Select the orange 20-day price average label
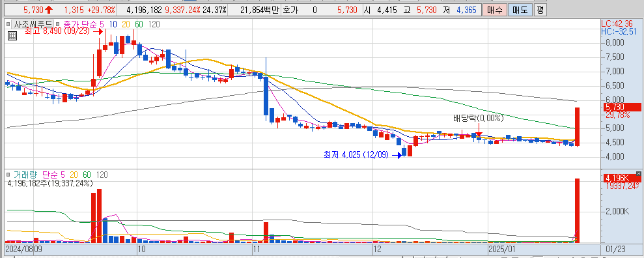 click(x=126, y=24)
